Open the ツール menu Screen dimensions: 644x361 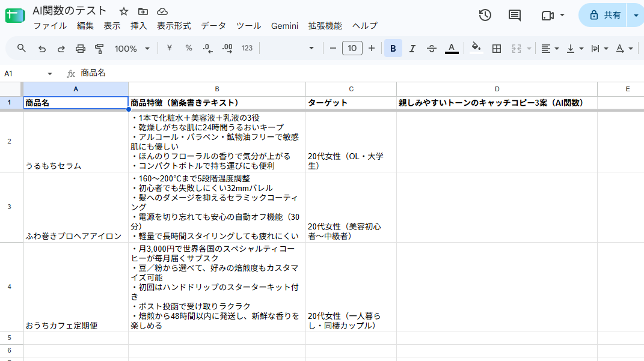coord(248,26)
